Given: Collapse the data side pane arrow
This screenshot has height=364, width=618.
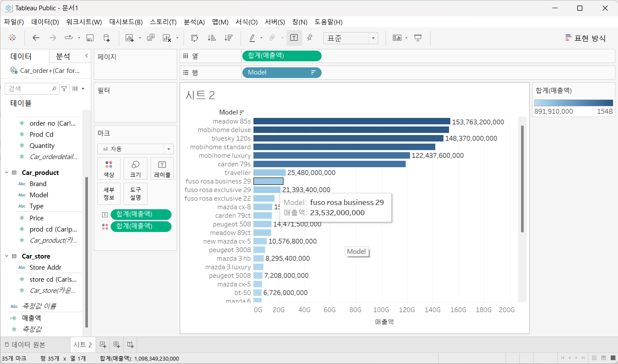Looking at the screenshot, I should 86,56.
